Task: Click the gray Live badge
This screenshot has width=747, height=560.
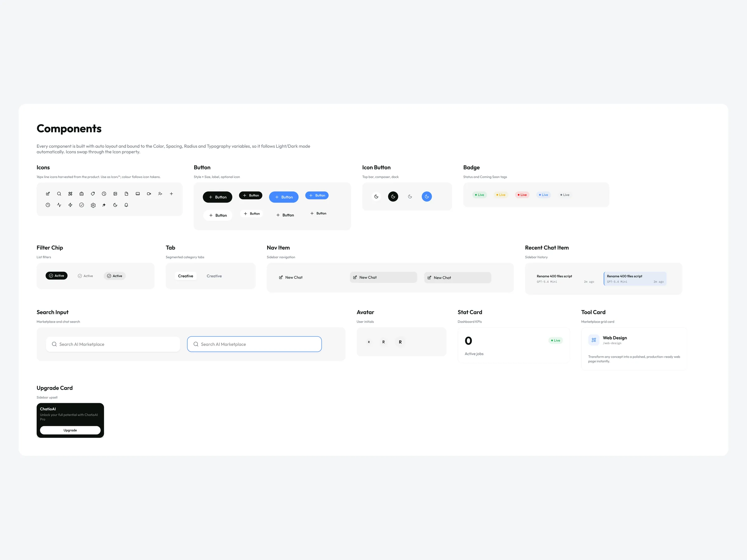Action: pyautogui.click(x=565, y=195)
